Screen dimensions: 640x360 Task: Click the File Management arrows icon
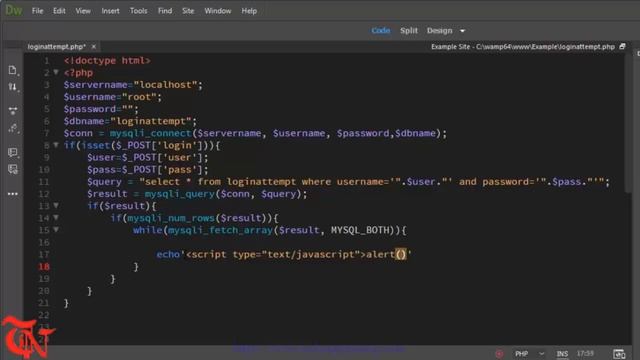click(x=13, y=87)
